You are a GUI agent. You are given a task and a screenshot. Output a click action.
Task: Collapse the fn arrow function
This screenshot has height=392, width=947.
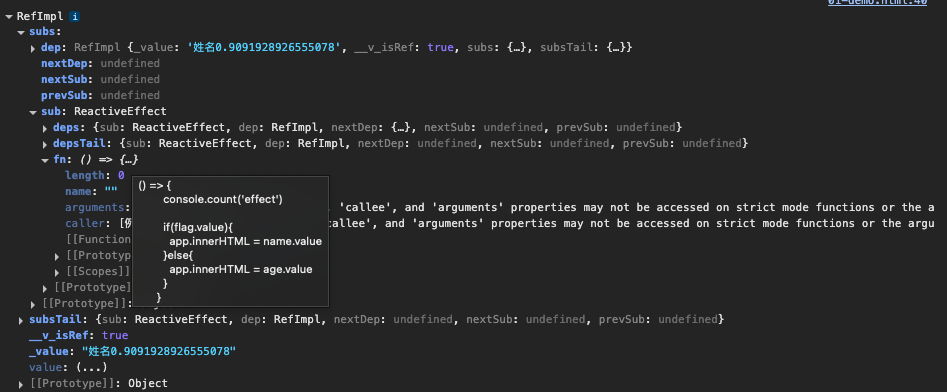click(45, 160)
